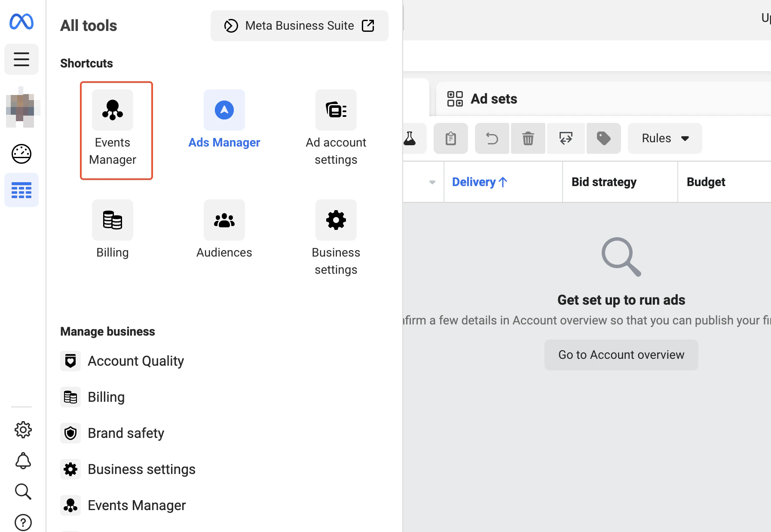
Task: Open Ad account settings shortcut
Action: coord(336,128)
